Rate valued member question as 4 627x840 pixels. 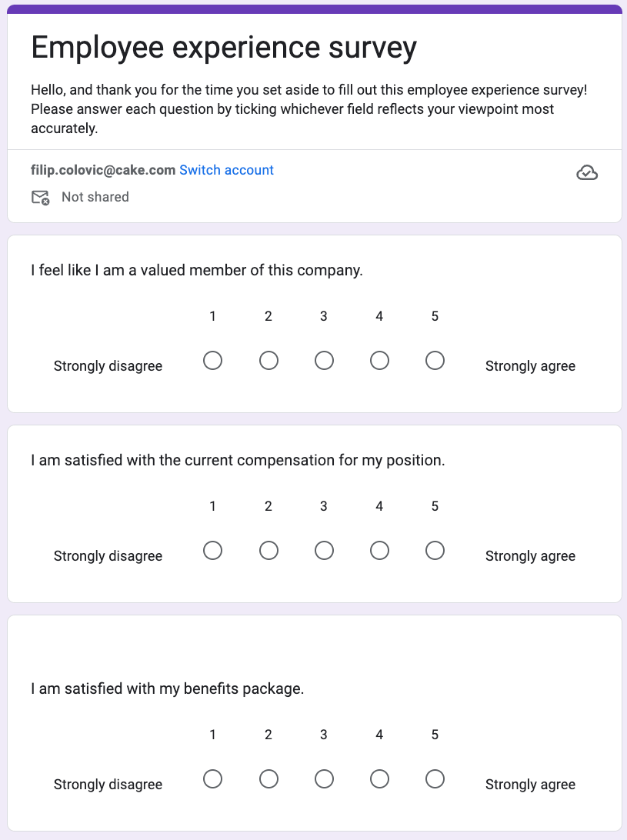pos(379,360)
